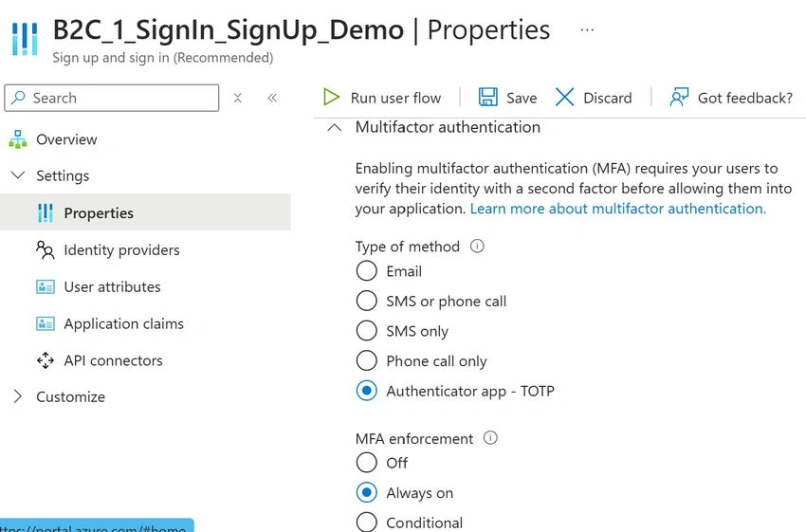This screenshot has width=806, height=532.
Task: Clear the search box with X icon
Action: [x=237, y=98]
